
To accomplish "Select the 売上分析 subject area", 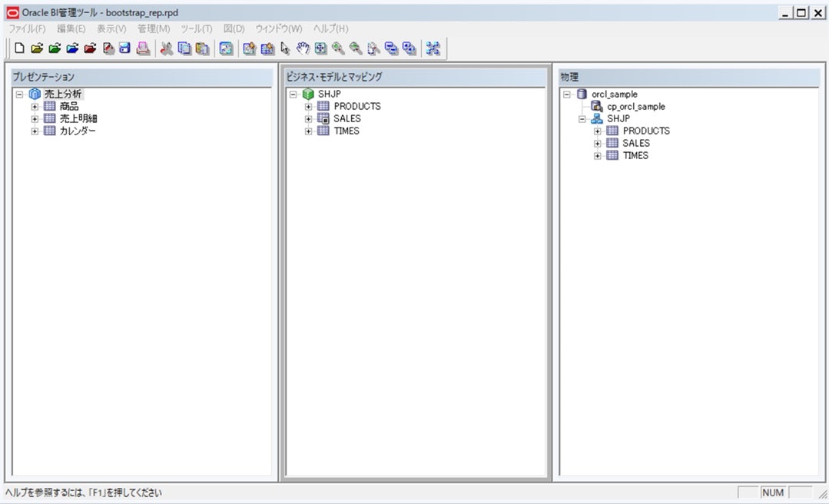I will pos(62,94).
